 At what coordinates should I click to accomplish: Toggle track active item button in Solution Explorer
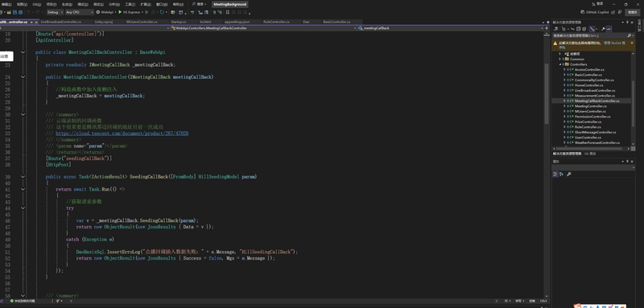(x=592, y=29)
